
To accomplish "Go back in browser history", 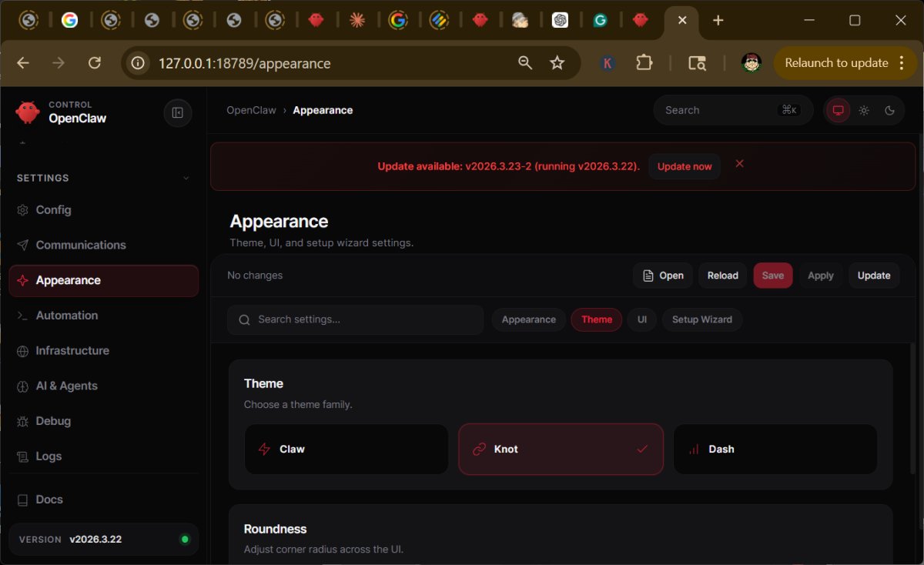I will [23, 63].
